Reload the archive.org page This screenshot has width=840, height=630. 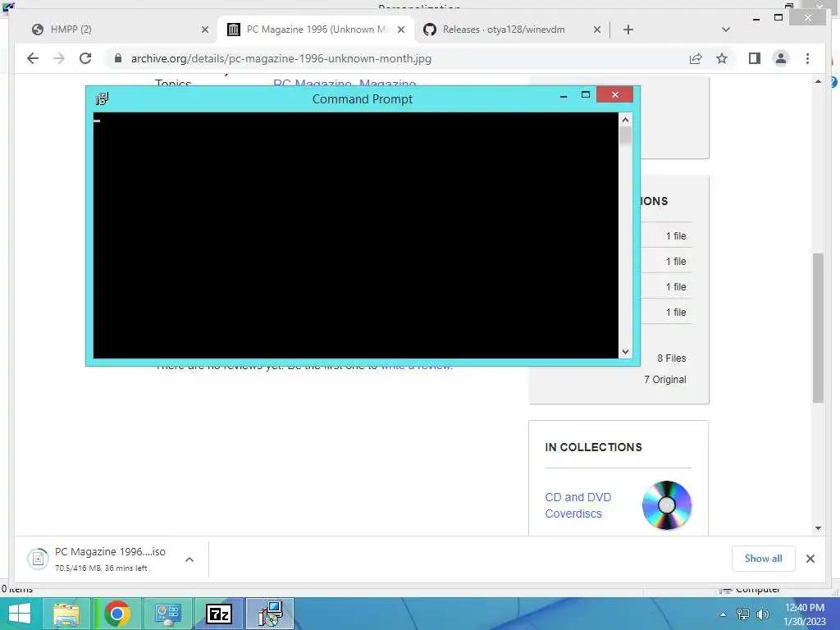point(85,58)
